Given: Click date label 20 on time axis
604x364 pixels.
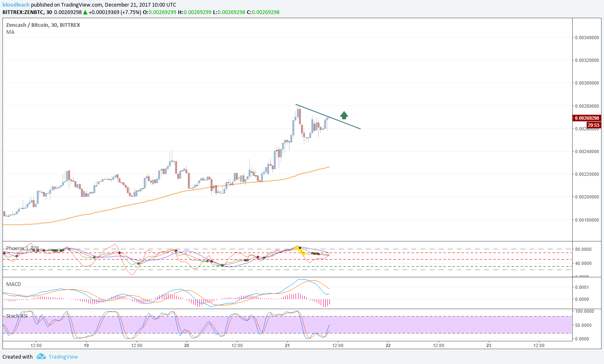Looking at the screenshot, I should click(x=187, y=345).
